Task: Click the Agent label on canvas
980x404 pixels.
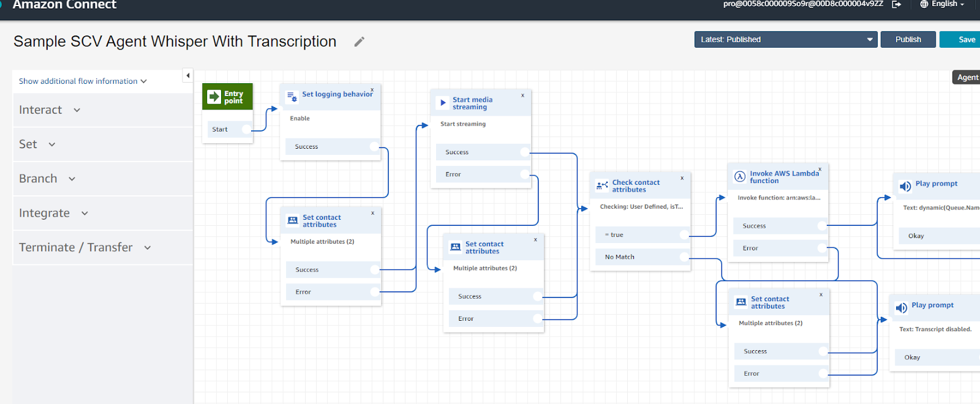Action: point(967,77)
